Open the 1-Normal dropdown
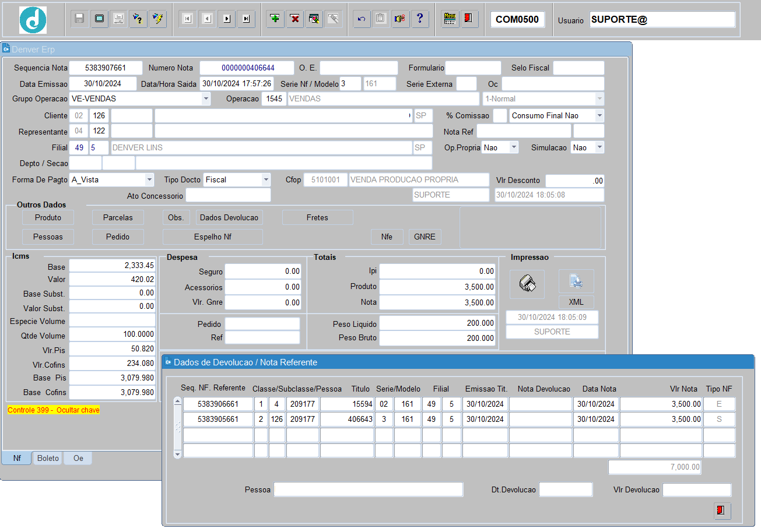 pyautogui.click(x=599, y=98)
